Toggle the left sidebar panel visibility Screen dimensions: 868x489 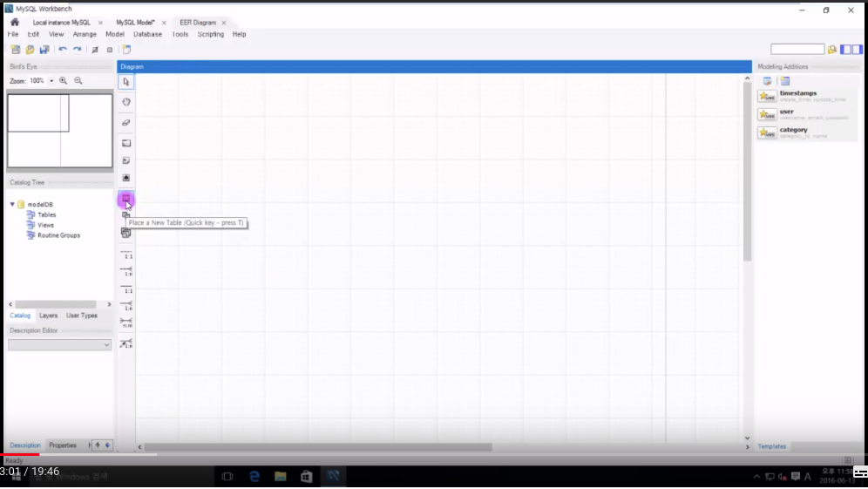click(846, 50)
